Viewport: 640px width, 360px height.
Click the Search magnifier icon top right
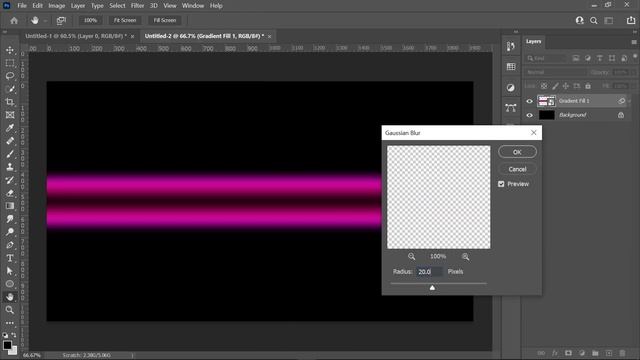[x=594, y=20]
